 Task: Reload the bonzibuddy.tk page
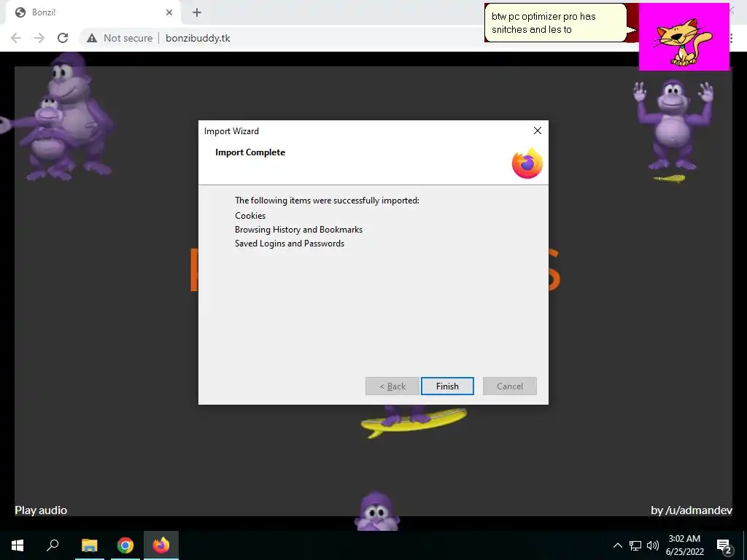pos(63,38)
